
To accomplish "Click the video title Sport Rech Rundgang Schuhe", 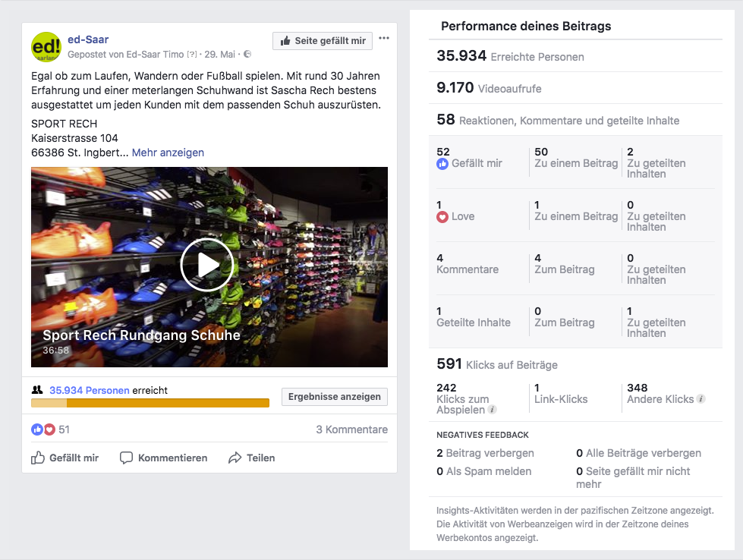I will 141,335.
